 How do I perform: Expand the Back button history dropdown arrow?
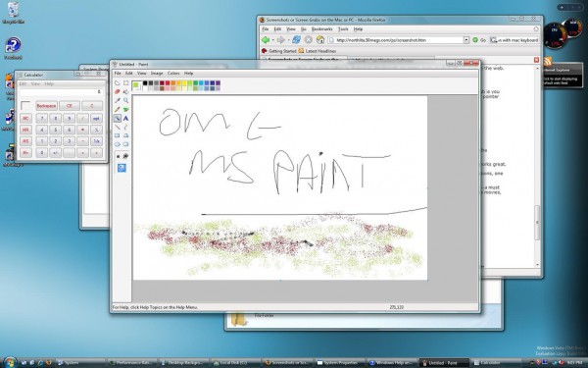point(272,40)
